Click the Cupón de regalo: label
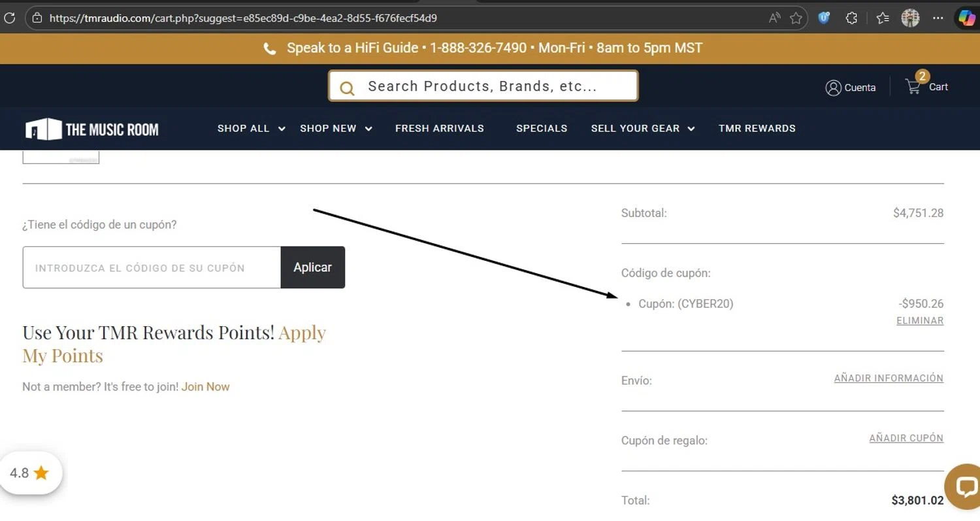 click(x=664, y=441)
